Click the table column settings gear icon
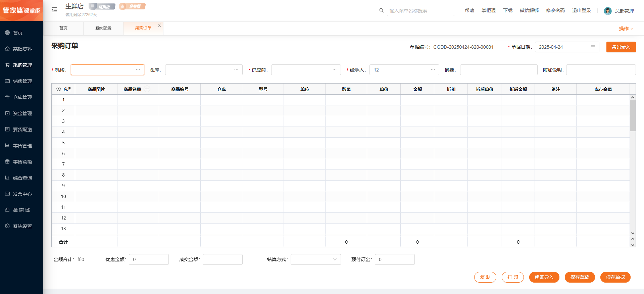The image size is (644, 294). (x=58, y=89)
